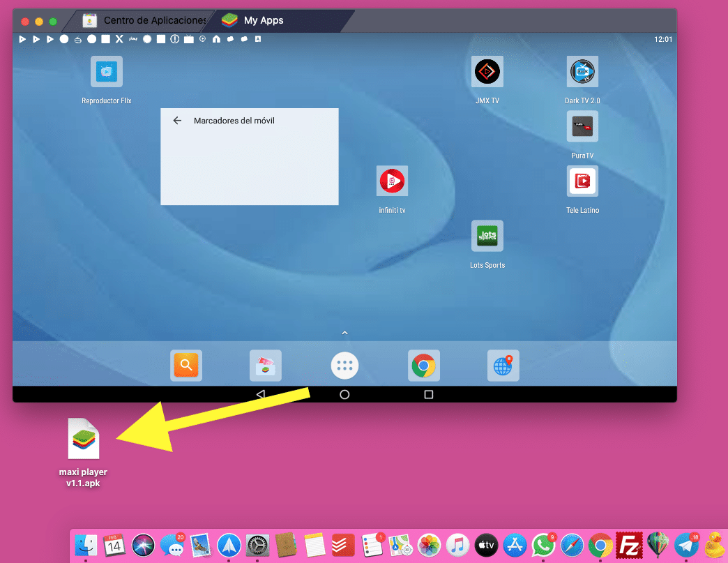728x563 pixels.
Task: Open the app drawer
Action: point(344,365)
